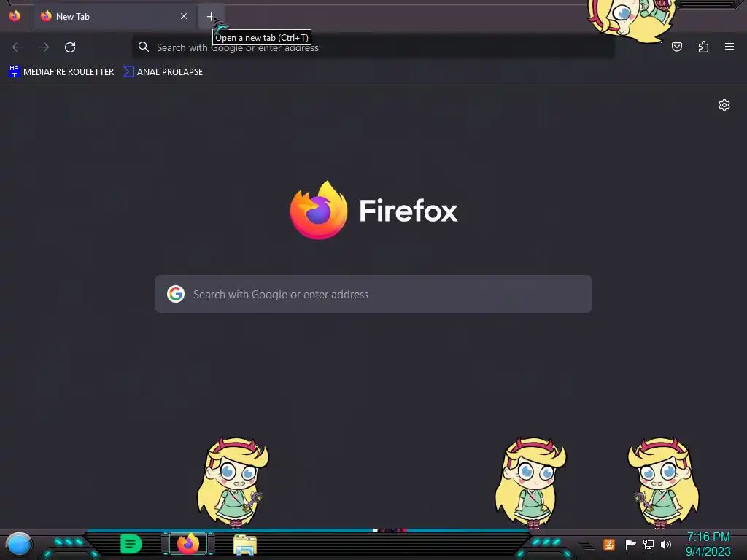Open the orange Java tray icon
The width and height of the screenshot is (747, 560).
(x=609, y=544)
